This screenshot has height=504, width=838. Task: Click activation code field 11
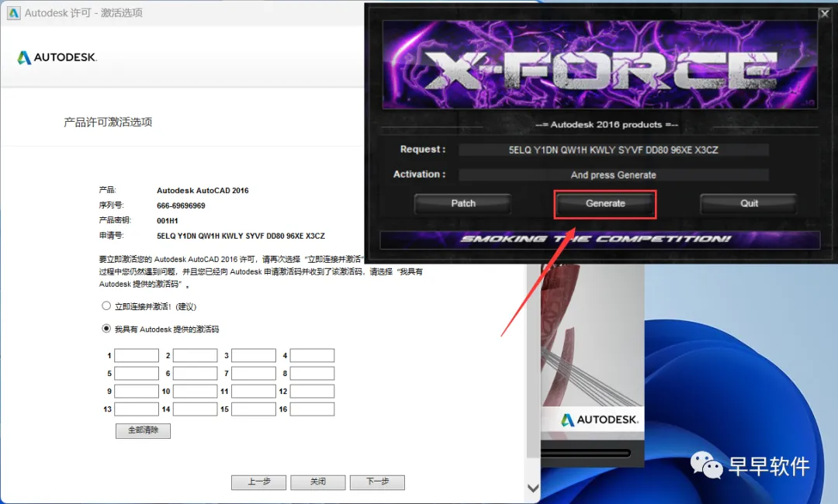pyautogui.click(x=253, y=392)
